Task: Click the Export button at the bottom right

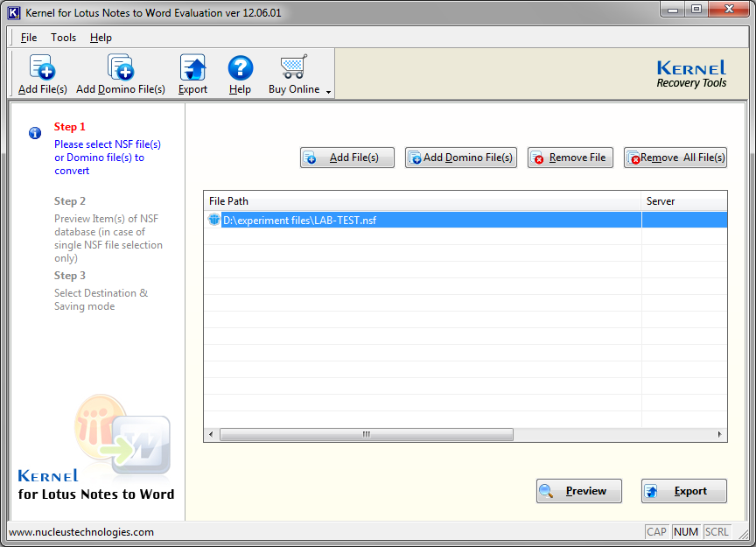Action: [x=684, y=491]
